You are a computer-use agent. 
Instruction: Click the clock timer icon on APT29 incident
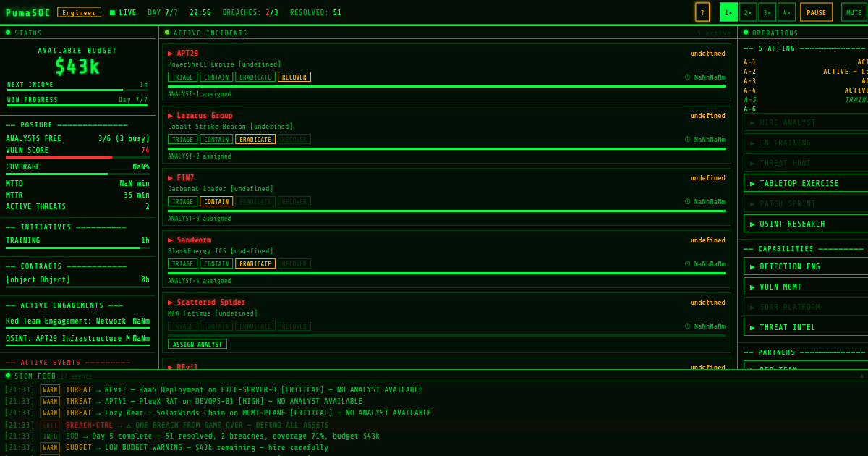coord(687,77)
